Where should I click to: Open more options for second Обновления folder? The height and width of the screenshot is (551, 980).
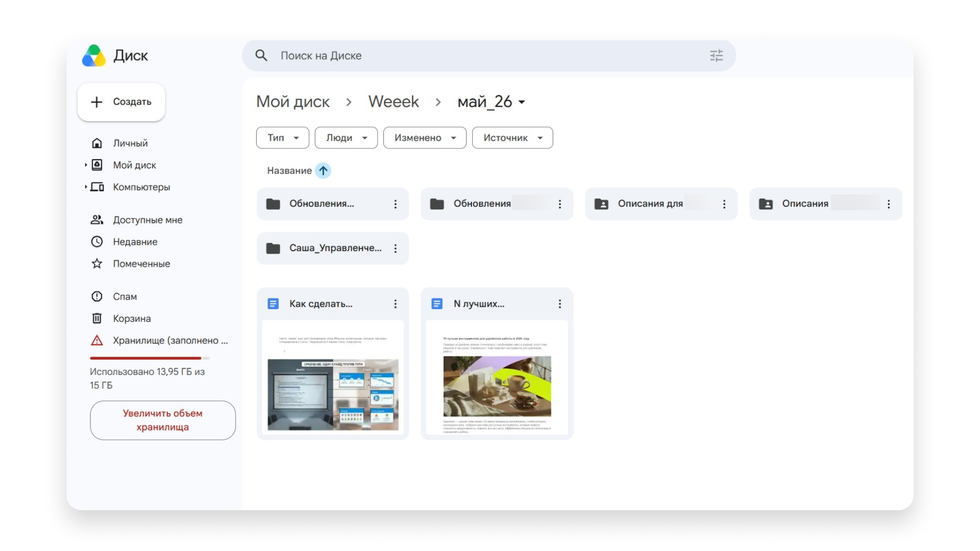(560, 204)
